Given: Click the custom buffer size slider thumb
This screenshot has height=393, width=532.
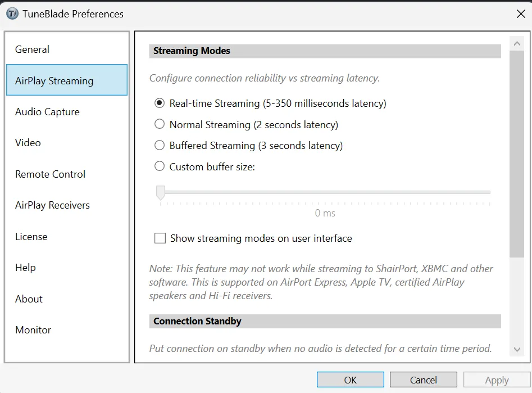Looking at the screenshot, I should [161, 193].
